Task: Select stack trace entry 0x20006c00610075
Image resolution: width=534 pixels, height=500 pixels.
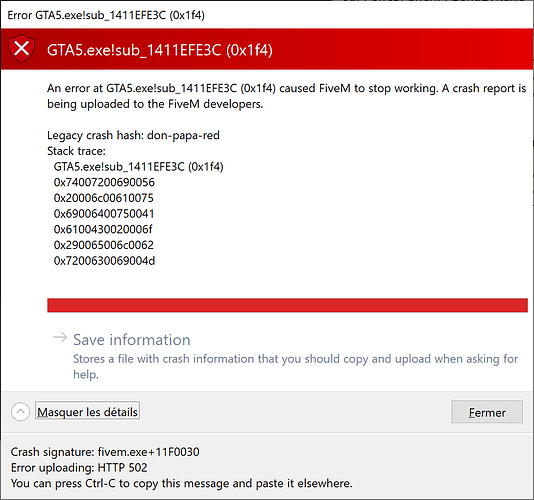Action: 104,198
